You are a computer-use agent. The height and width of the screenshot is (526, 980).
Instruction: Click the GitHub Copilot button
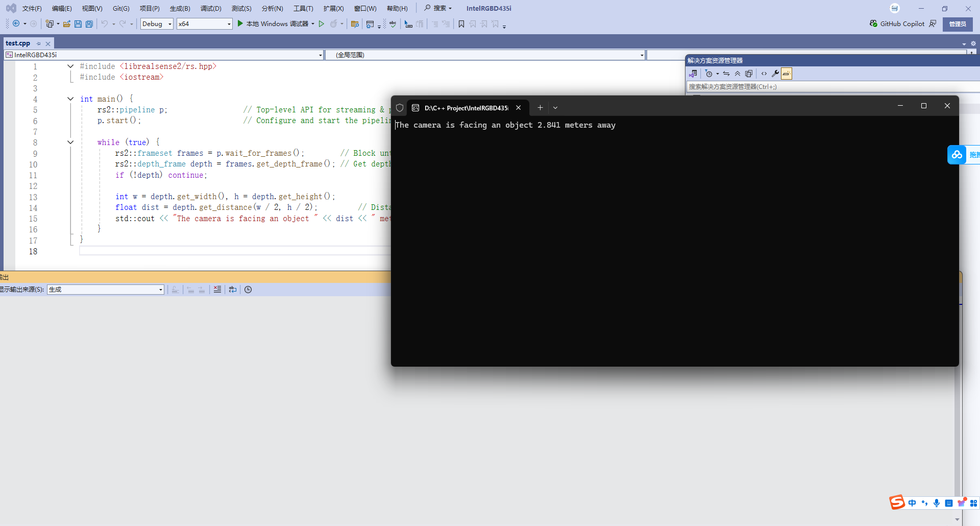897,23
